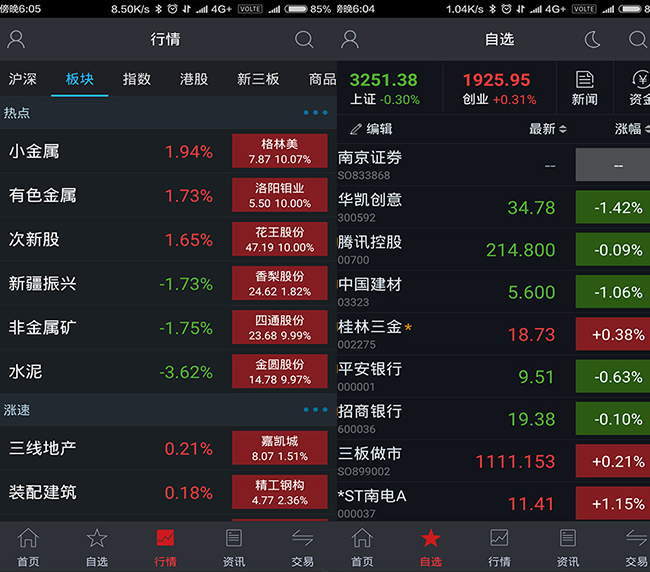Viewport: 650px width, 572px height.
Task: Expand 热点 section with three dots
Action: [315, 112]
